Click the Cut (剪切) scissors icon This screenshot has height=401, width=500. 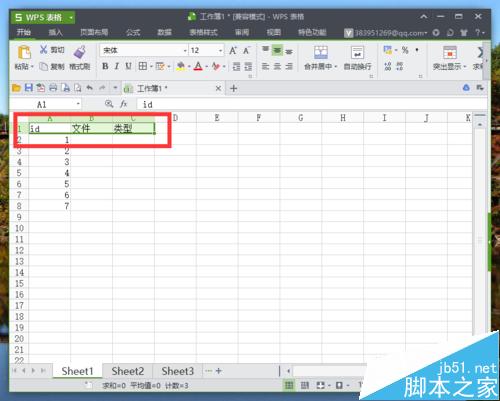[x=44, y=50]
